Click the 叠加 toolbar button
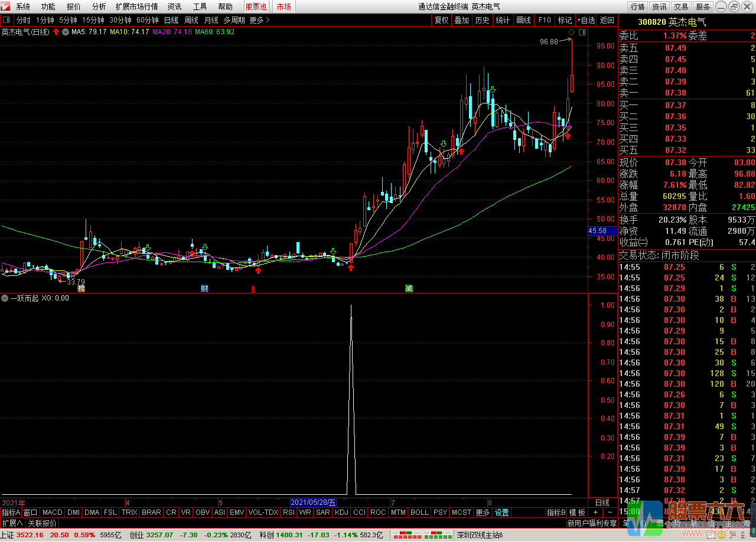The image size is (756, 542). click(x=462, y=20)
